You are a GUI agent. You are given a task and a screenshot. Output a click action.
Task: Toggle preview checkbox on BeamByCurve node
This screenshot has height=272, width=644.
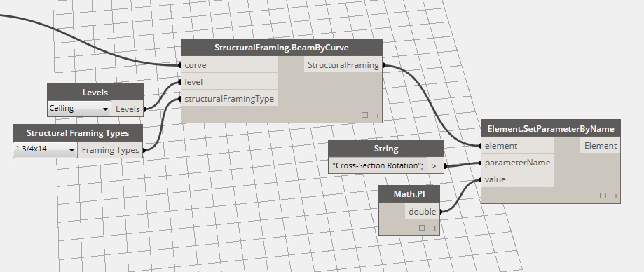click(x=364, y=116)
